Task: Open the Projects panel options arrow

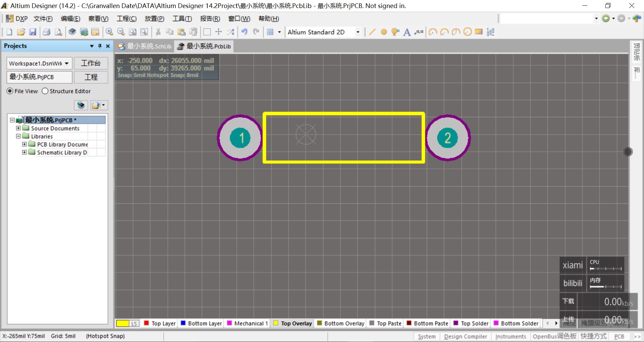Action: [x=92, y=46]
